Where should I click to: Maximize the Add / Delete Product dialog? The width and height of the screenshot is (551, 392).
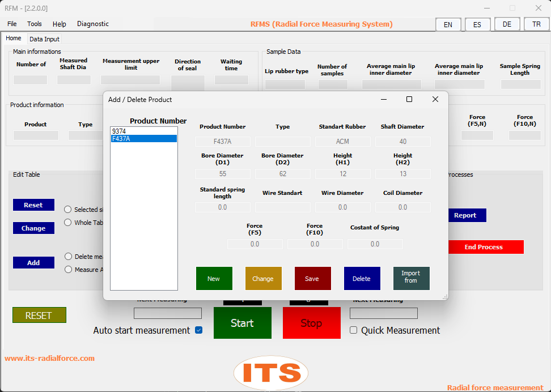pyautogui.click(x=409, y=99)
